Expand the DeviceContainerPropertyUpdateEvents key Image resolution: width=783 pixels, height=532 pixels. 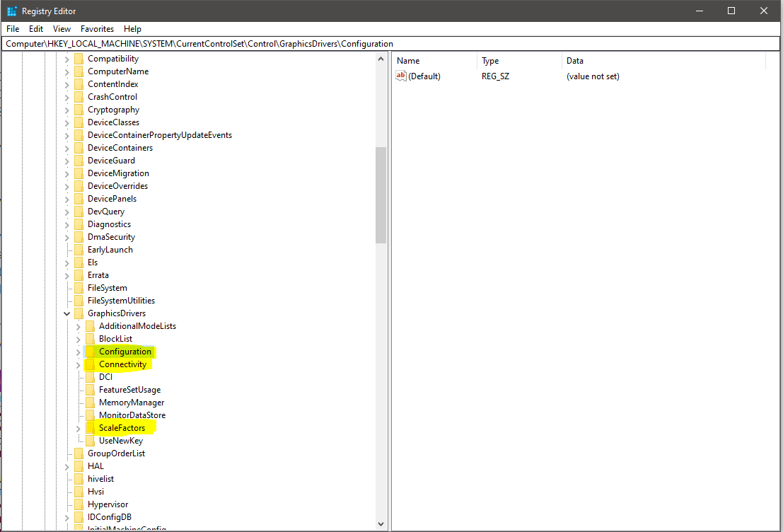[67, 136]
